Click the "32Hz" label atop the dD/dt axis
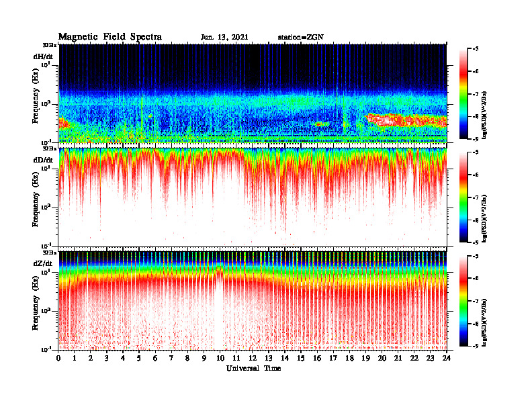 coord(50,148)
